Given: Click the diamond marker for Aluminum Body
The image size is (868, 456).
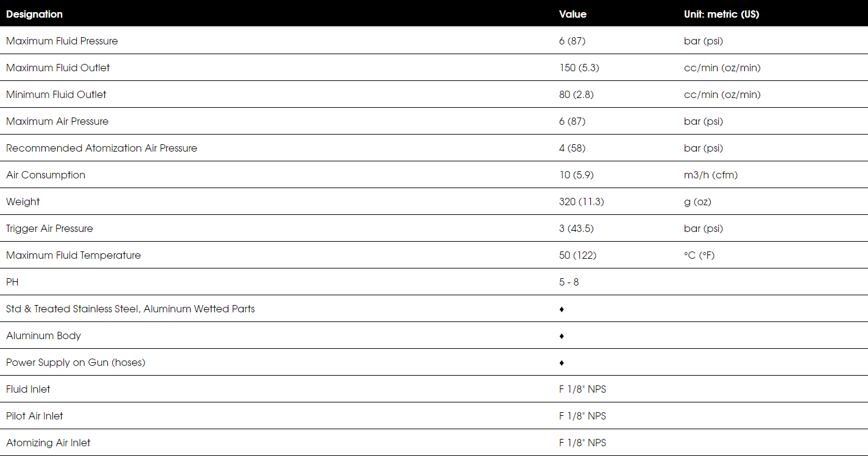Looking at the screenshot, I should pyautogui.click(x=562, y=336).
